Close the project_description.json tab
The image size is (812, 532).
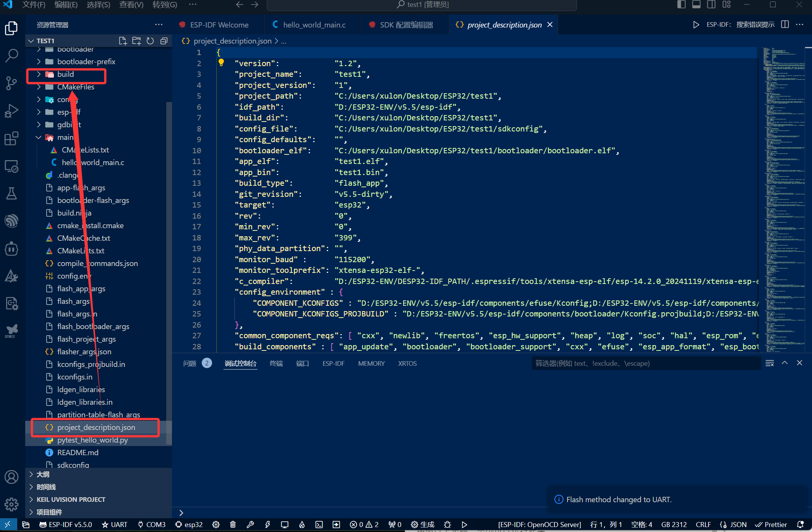pos(550,24)
